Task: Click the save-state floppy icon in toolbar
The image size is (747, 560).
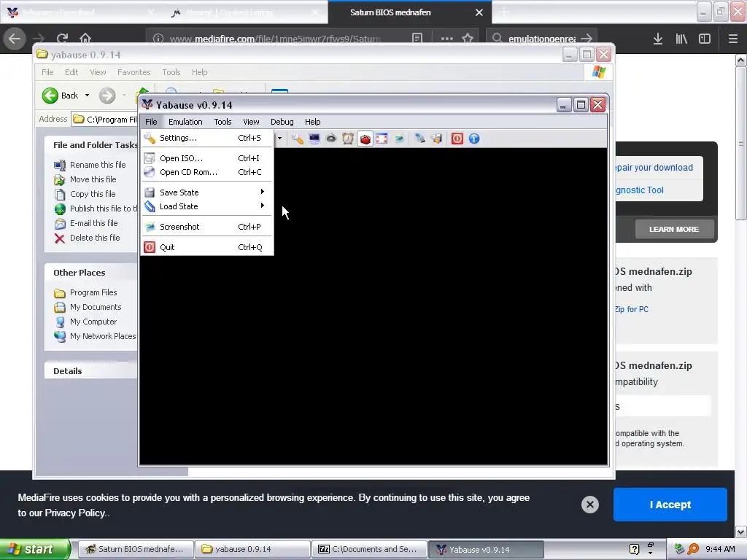Action: (x=436, y=139)
